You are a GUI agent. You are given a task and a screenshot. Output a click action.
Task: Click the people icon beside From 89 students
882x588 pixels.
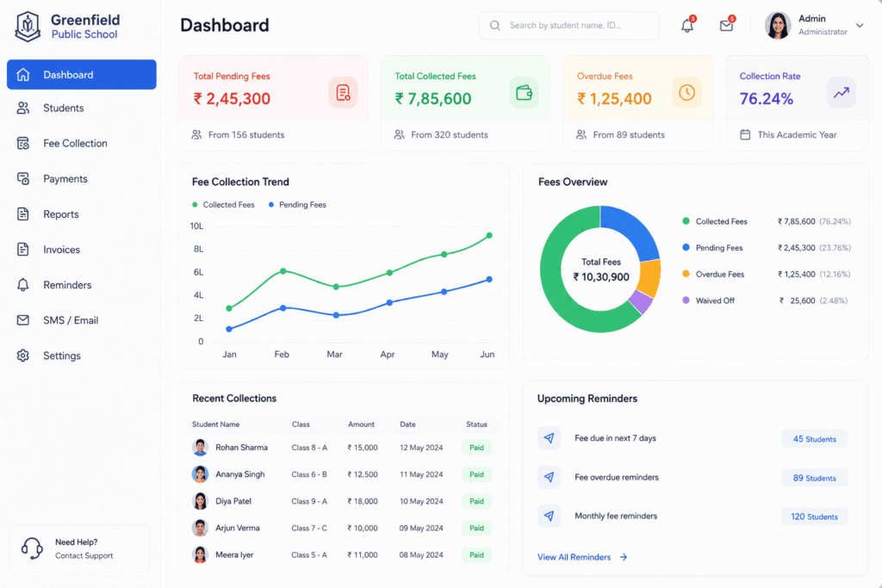click(581, 134)
